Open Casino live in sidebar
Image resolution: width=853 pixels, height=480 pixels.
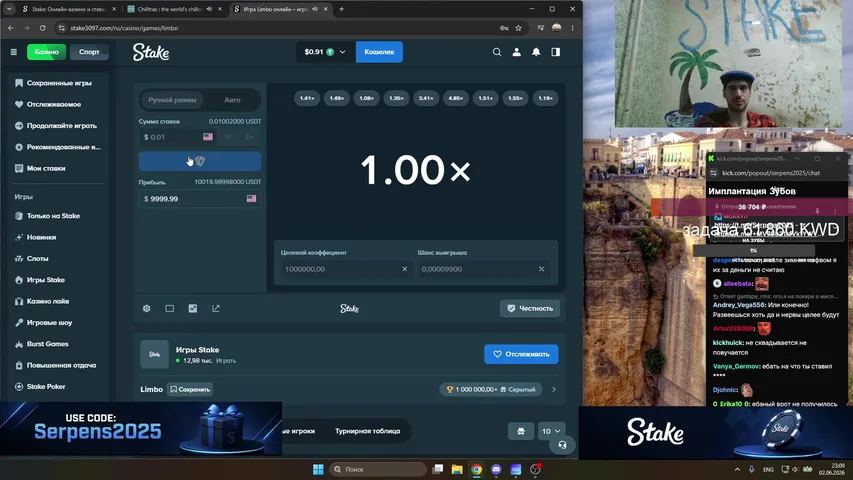[48, 301]
